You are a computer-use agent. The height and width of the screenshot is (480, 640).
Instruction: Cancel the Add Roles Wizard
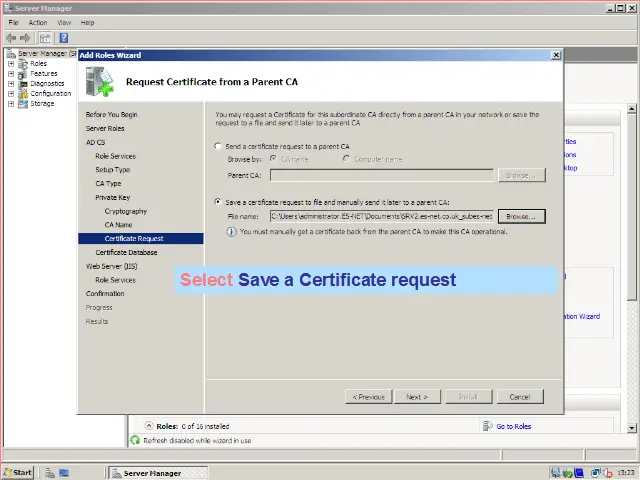pos(520,397)
